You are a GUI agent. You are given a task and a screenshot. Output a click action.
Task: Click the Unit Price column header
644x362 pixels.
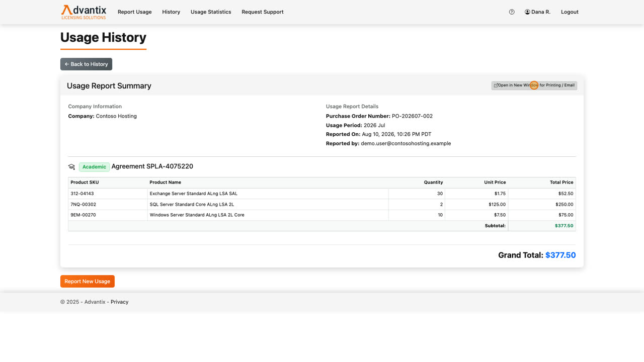point(495,183)
